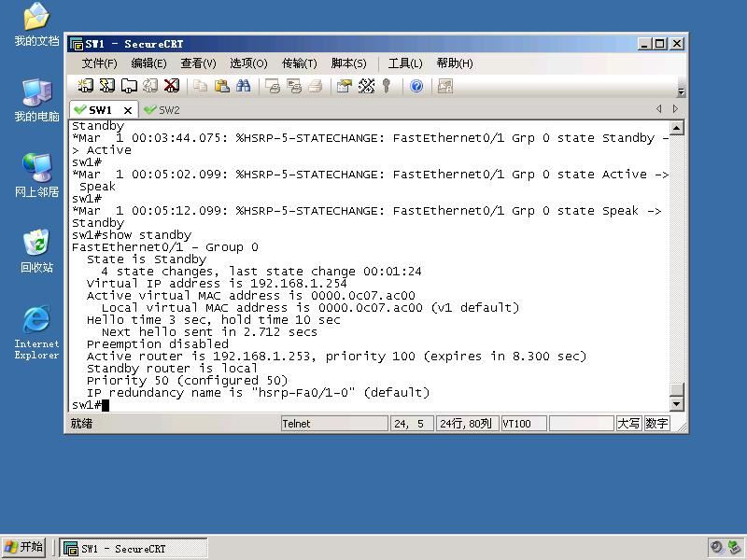
Task: Click the last toolbar icon after Help
Action: click(445, 86)
